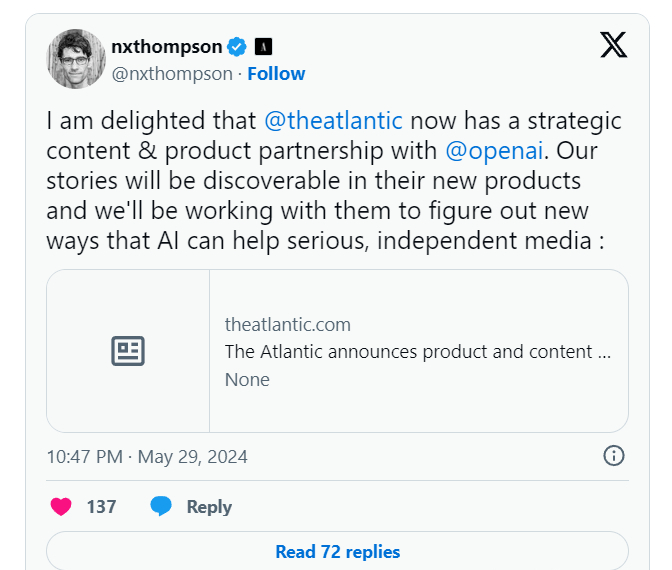Click the blue reply bubble icon

click(161, 507)
